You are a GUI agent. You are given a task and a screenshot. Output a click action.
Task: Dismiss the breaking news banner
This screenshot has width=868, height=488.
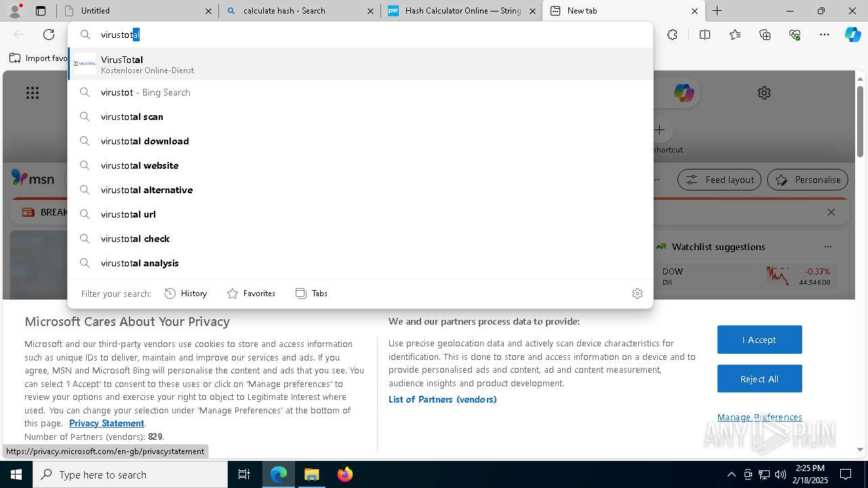point(831,212)
